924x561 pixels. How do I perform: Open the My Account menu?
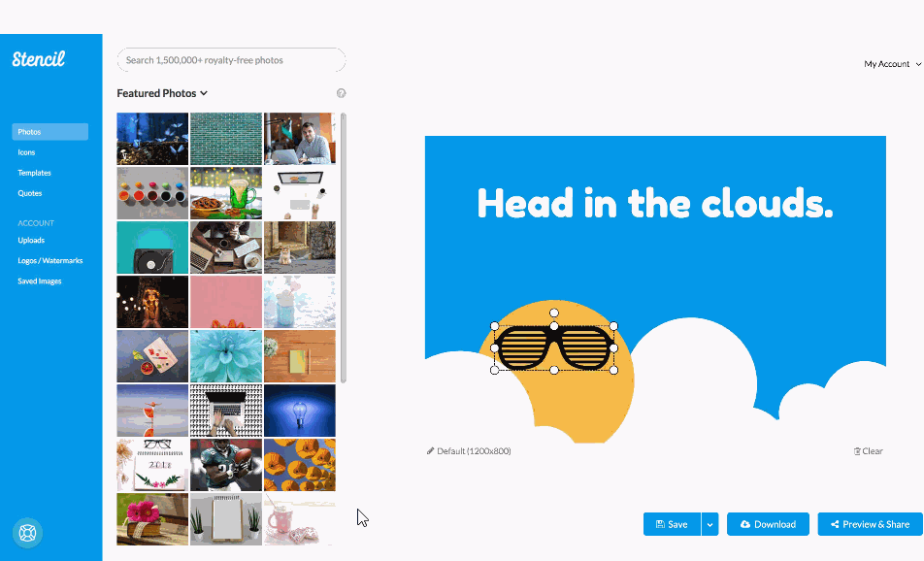click(x=892, y=64)
